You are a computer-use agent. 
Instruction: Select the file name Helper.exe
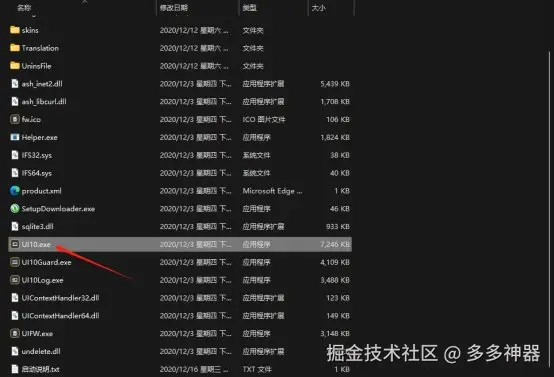click(40, 137)
